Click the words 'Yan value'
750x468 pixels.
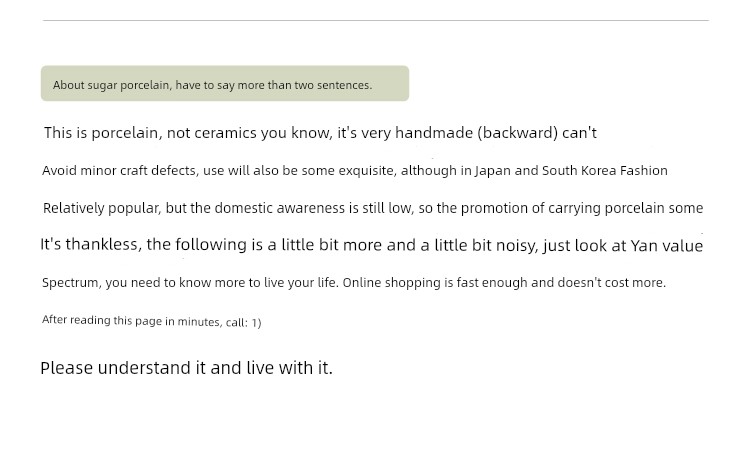tap(667, 245)
